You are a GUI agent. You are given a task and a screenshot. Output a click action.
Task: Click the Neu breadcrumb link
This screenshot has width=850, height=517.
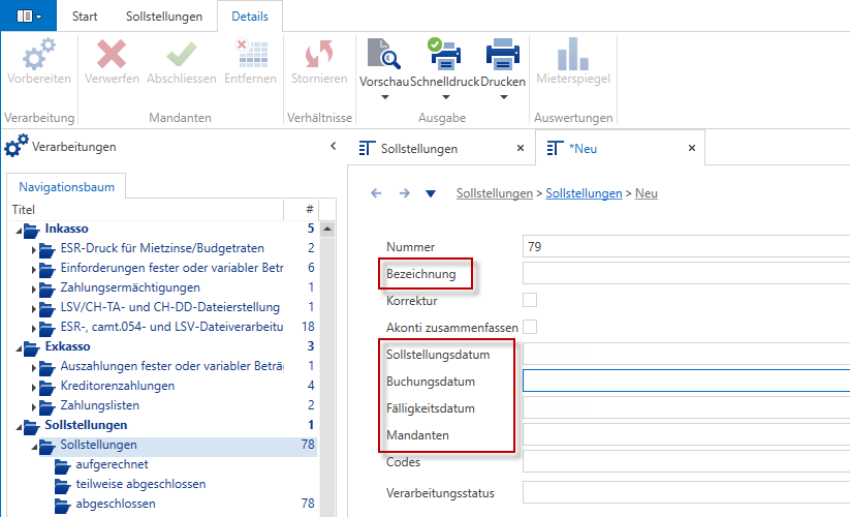pyautogui.click(x=646, y=193)
